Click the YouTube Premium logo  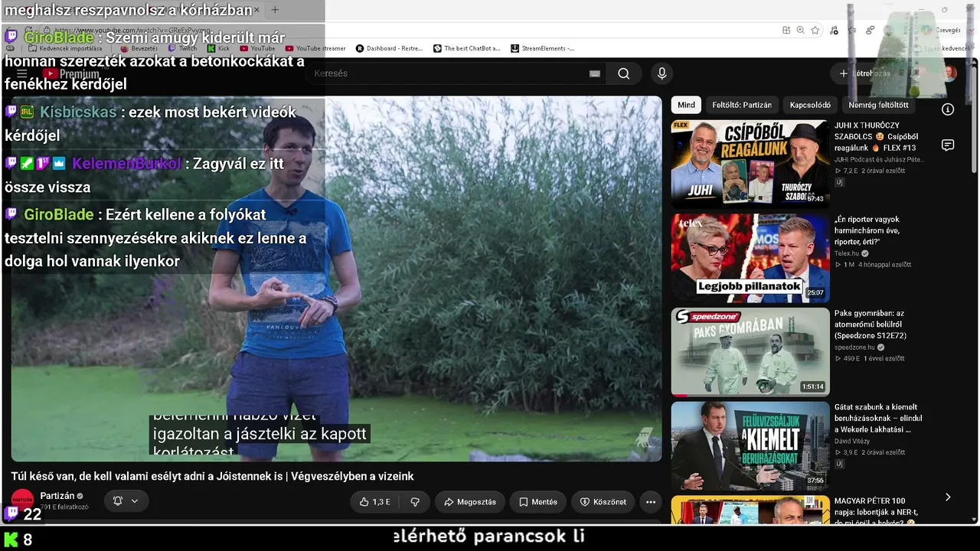point(71,74)
